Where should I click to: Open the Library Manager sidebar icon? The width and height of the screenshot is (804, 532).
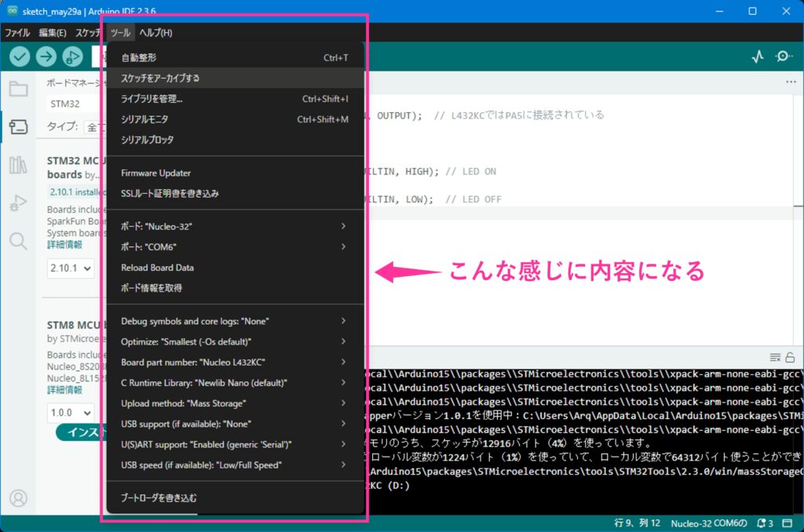19,165
